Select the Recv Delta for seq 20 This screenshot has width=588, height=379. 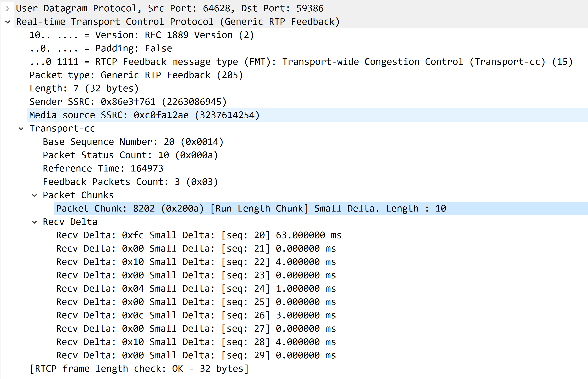click(197, 235)
